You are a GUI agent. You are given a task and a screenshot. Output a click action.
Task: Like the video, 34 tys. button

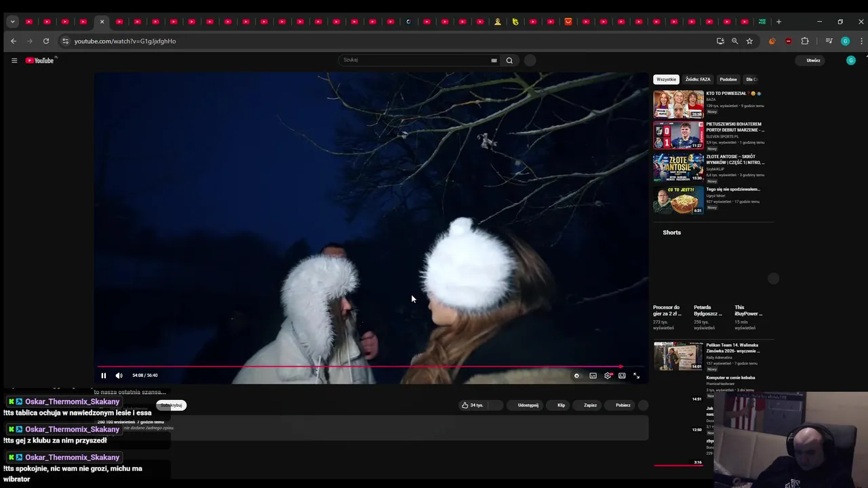[x=473, y=405]
